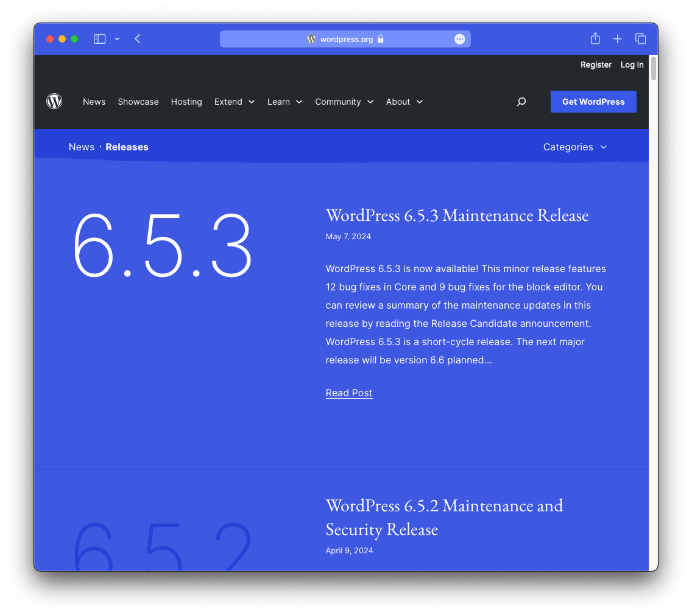Image resolution: width=692 pixels, height=616 pixels.
Task: Click the Read Post link
Action: [x=349, y=393]
